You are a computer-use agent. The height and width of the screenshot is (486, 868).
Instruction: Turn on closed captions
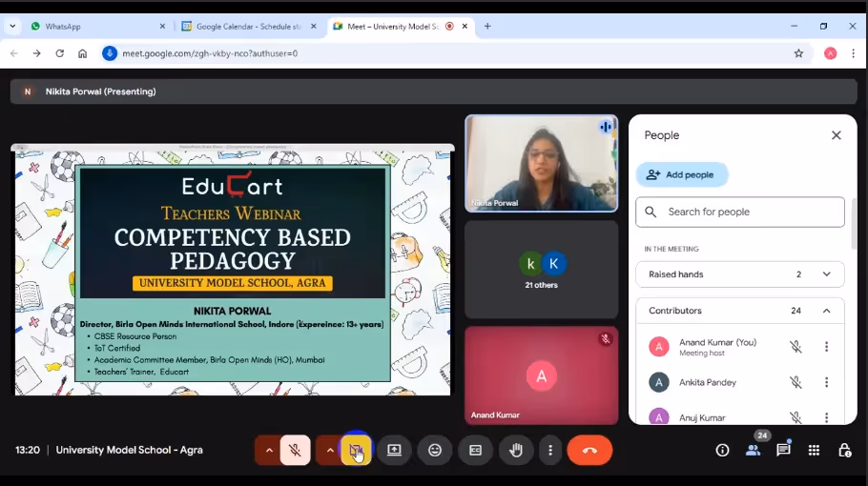pos(476,450)
